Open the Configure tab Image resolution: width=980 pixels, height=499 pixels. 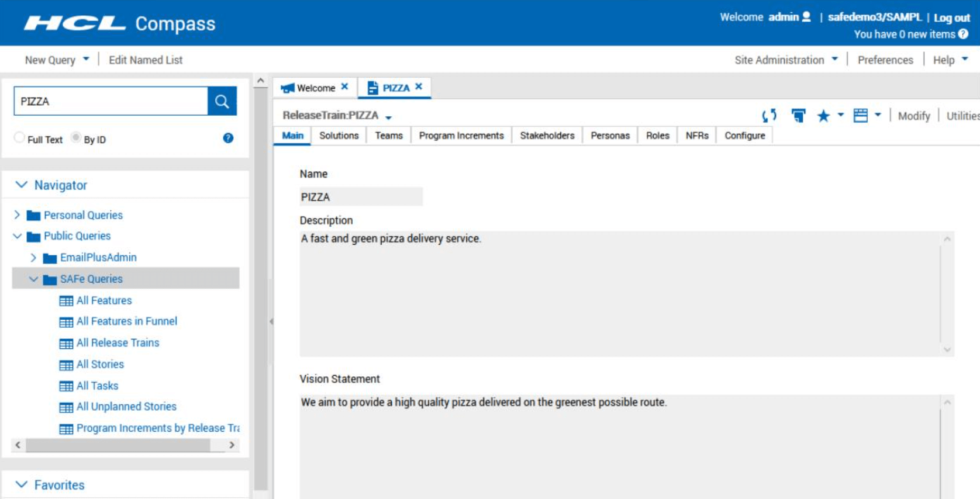(745, 136)
